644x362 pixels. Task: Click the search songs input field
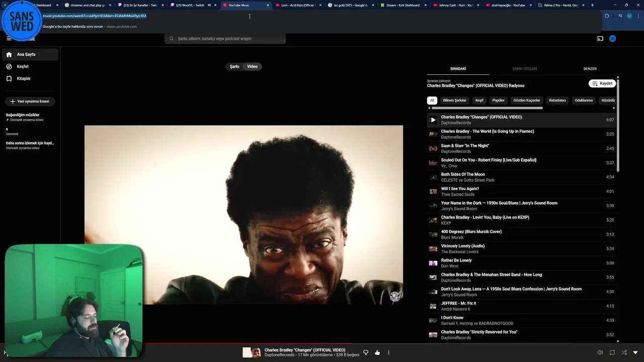click(x=225, y=38)
